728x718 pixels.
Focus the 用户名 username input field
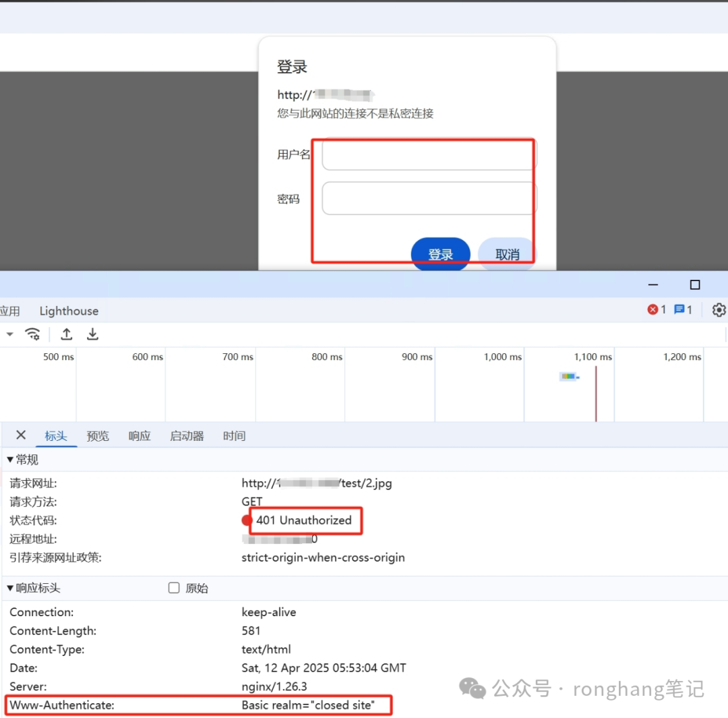[x=429, y=155]
